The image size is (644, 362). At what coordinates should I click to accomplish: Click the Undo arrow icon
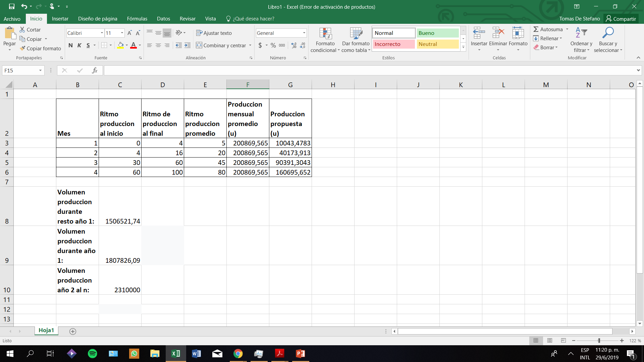[x=24, y=6]
